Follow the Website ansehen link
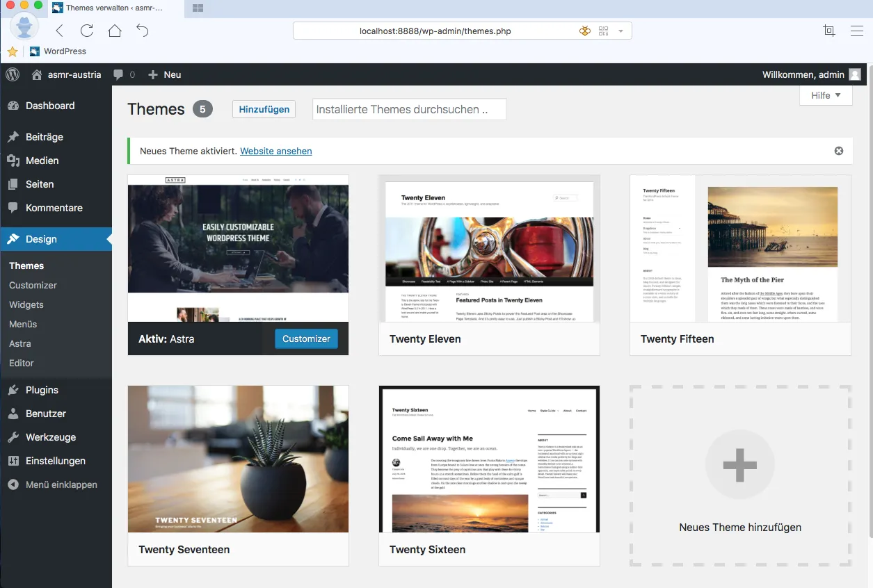Image resolution: width=873 pixels, height=588 pixels. click(276, 151)
